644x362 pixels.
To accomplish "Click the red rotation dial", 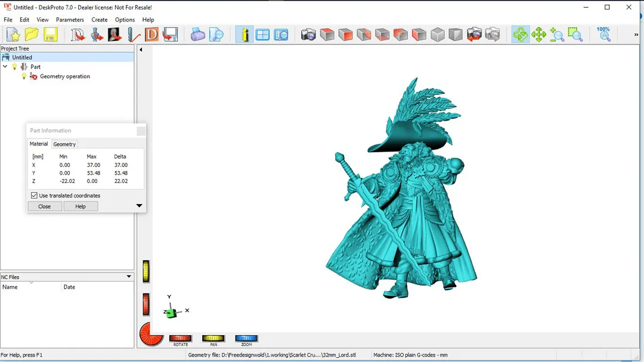I will (x=151, y=334).
